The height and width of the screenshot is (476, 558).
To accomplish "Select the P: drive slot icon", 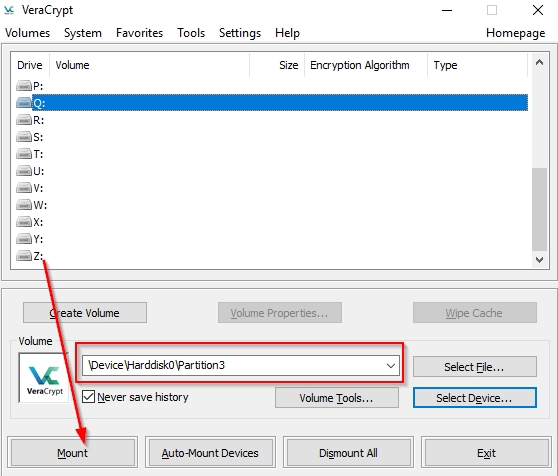I will [x=24, y=86].
